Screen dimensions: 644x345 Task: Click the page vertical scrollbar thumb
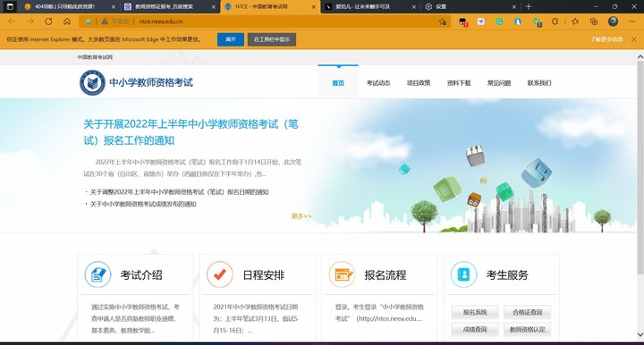640,167
